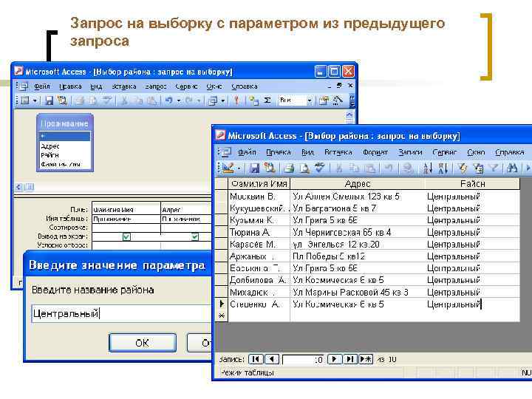The image size is (532, 399).
Task: Click the Filter By Form icon
Action: point(478,168)
